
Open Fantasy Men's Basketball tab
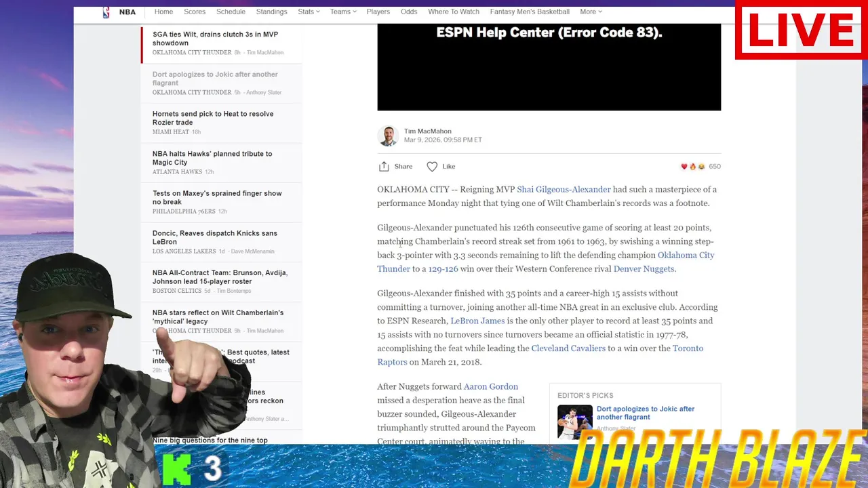pyautogui.click(x=530, y=12)
